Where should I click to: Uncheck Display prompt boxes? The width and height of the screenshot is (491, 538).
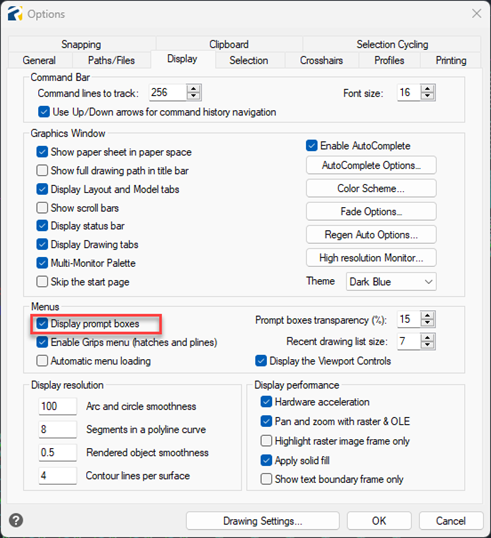(42, 324)
